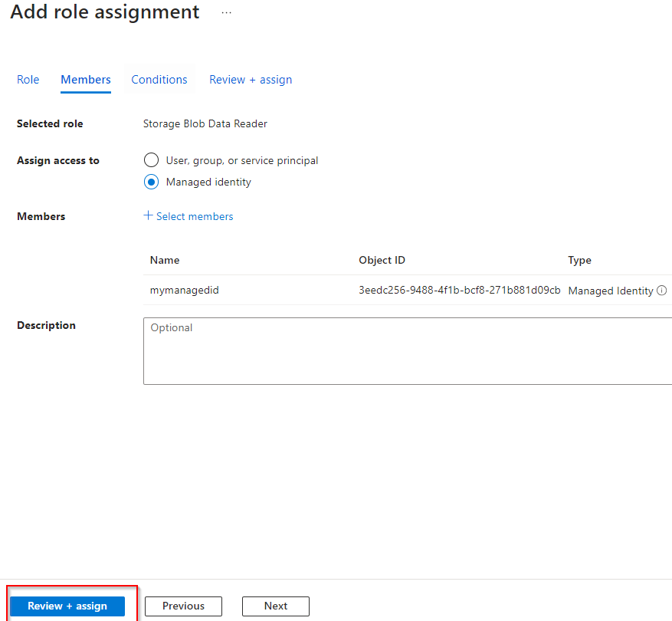Click the info icon next to Managed Identity type
The width and height of the screenshot is (672, 621).
click(x=662, y=291)
